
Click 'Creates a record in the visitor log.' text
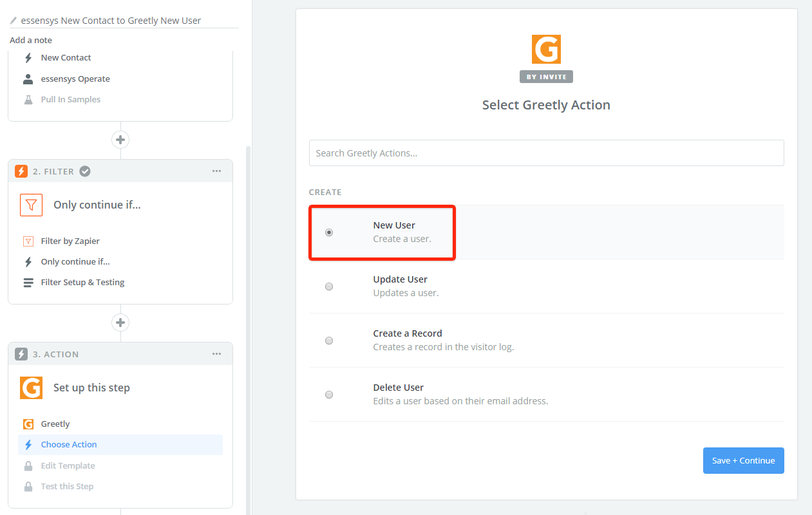point(444,348)
